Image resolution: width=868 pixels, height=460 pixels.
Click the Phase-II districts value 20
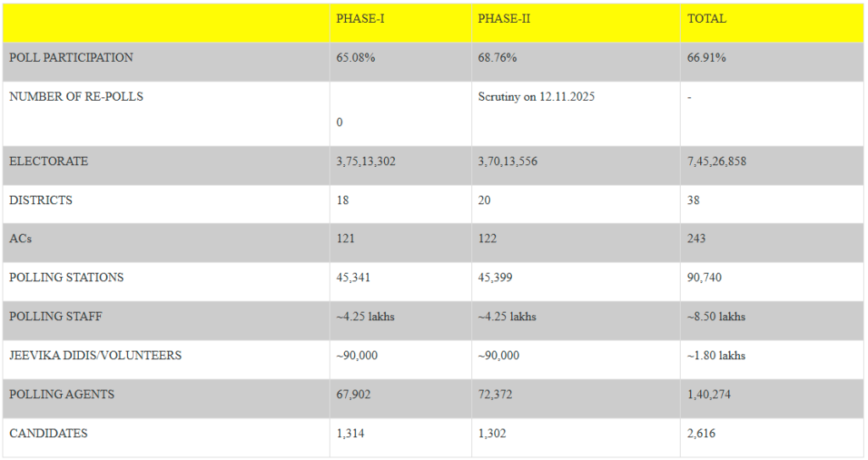point(484,200)
